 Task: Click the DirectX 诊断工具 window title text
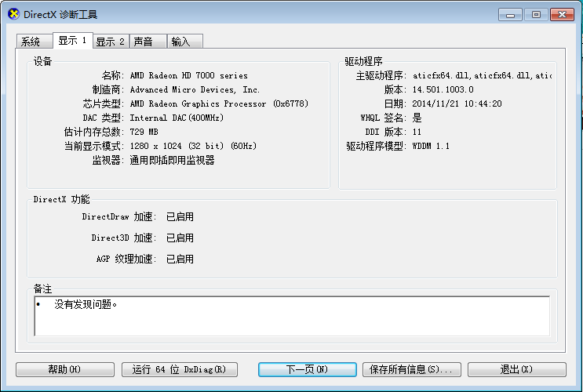(60, 14)
